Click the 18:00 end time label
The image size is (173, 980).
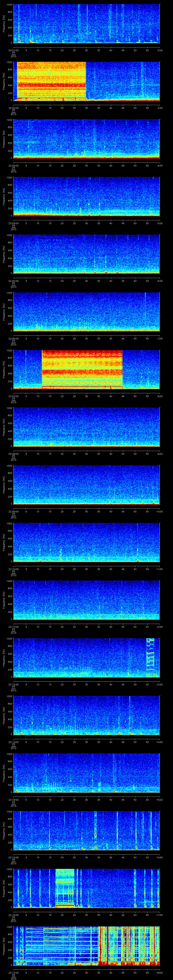click(159, 972)
